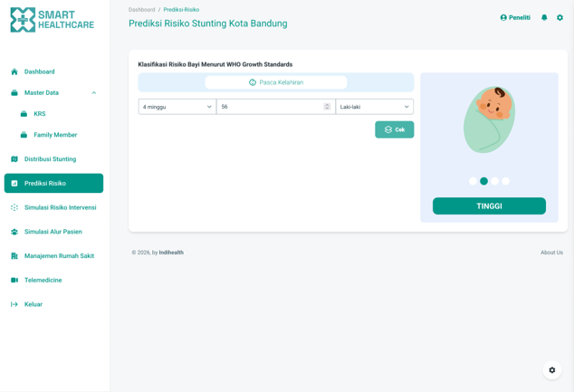Collapse the Master Data chevron
This screenshot has width=574, height=392.
94,93
